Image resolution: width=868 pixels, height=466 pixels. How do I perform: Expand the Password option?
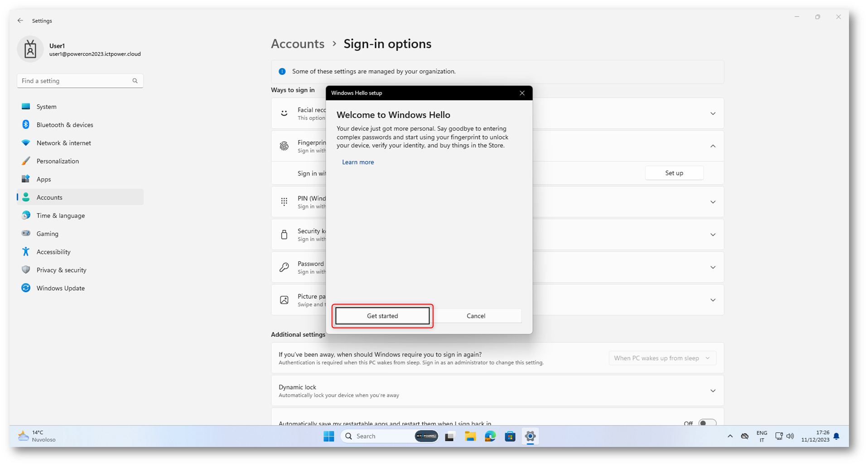tap(713, 267)
